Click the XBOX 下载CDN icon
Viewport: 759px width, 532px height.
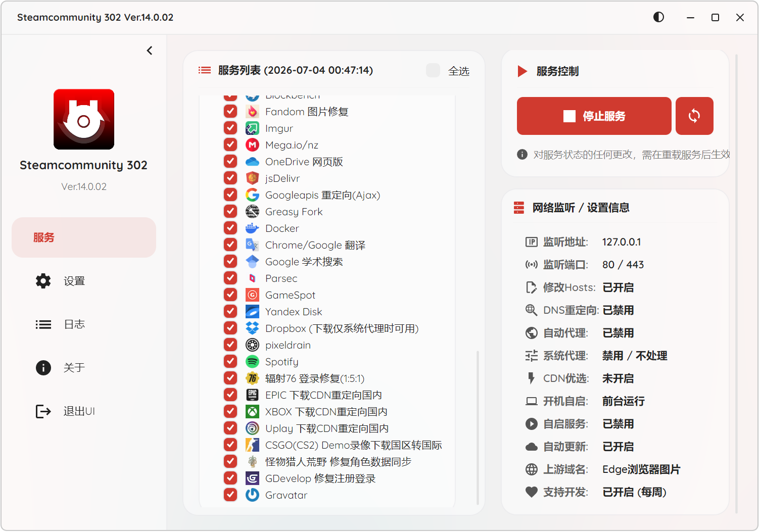coord(252,412)
